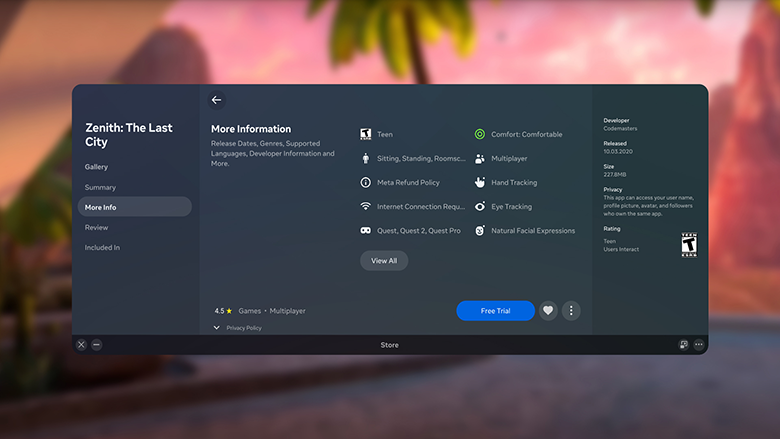Click Quest, Quest 2, Quest Pro text
This screenshot has height=439, width=780.
(419, 231)
